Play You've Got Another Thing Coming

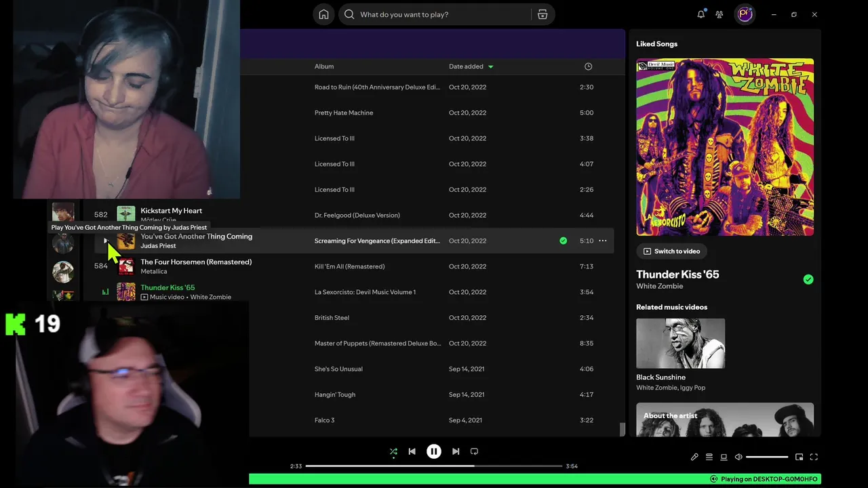pos(106,241)
